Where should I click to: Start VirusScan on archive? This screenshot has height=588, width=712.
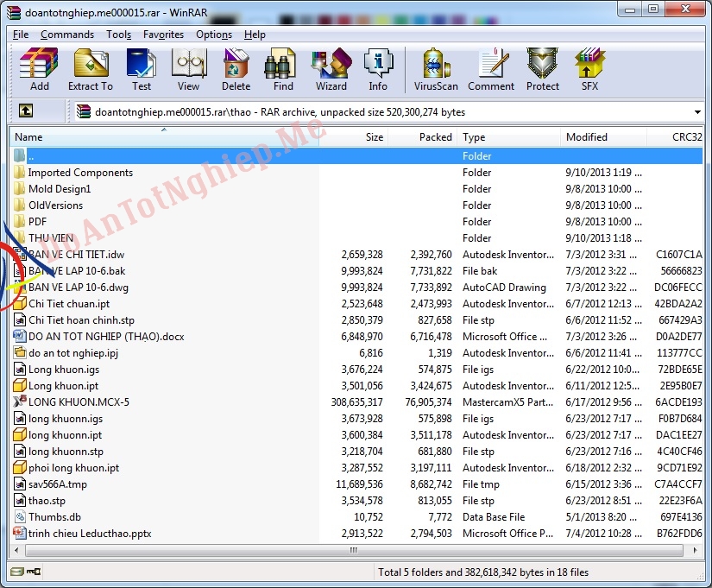coord(436,69)
